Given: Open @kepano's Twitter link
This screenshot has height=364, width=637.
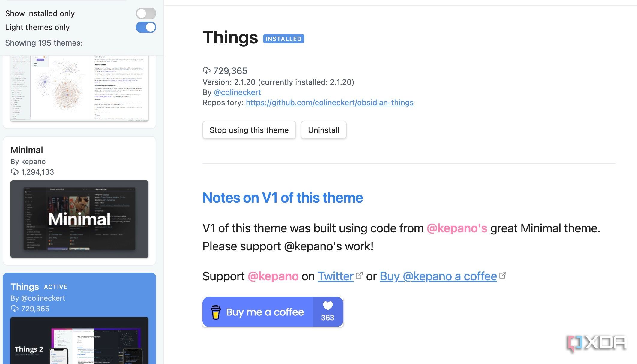Looking at the screenshot, I should 335,276.
